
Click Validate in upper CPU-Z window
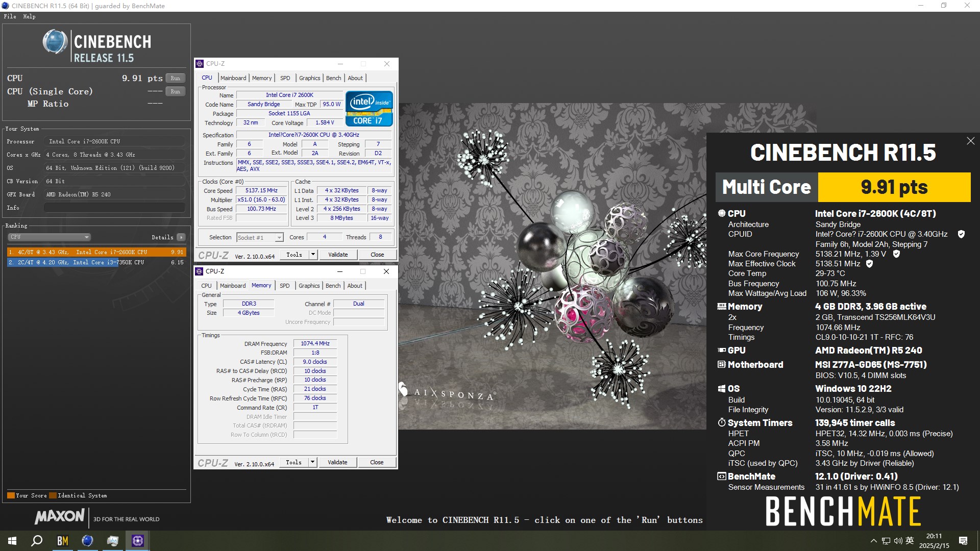[x=337, y=255]
